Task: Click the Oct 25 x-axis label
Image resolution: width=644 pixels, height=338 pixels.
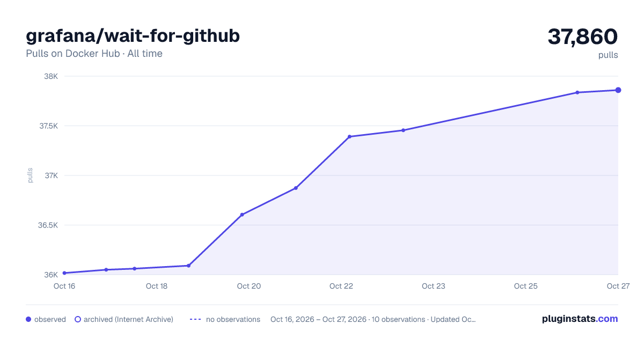Action: coord(526,286)
